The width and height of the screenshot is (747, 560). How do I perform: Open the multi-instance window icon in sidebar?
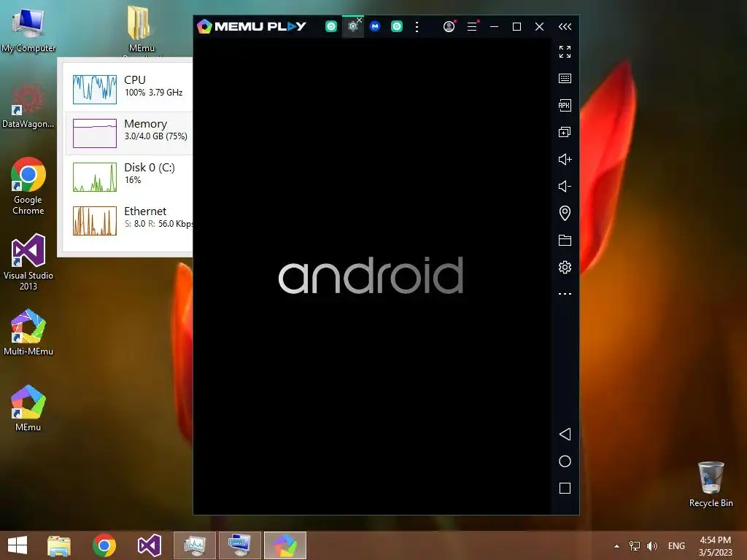click(x=565, y=132)
